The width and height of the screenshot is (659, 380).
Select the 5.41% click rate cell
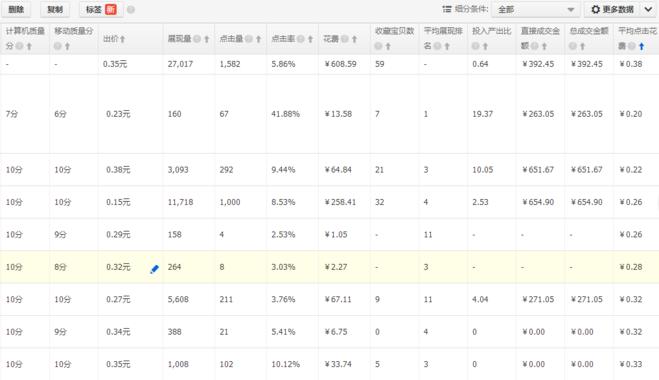[283, 332]
